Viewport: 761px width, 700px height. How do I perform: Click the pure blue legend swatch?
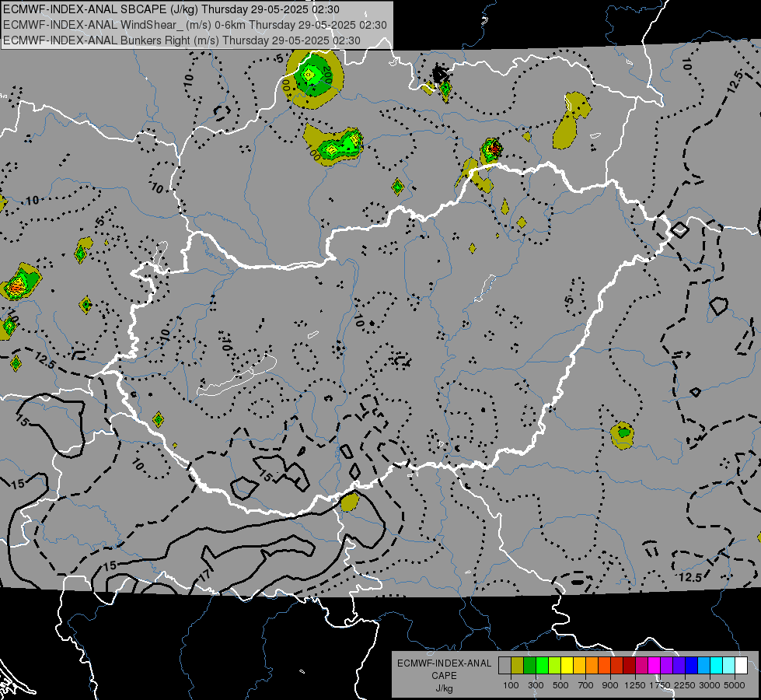692,666
